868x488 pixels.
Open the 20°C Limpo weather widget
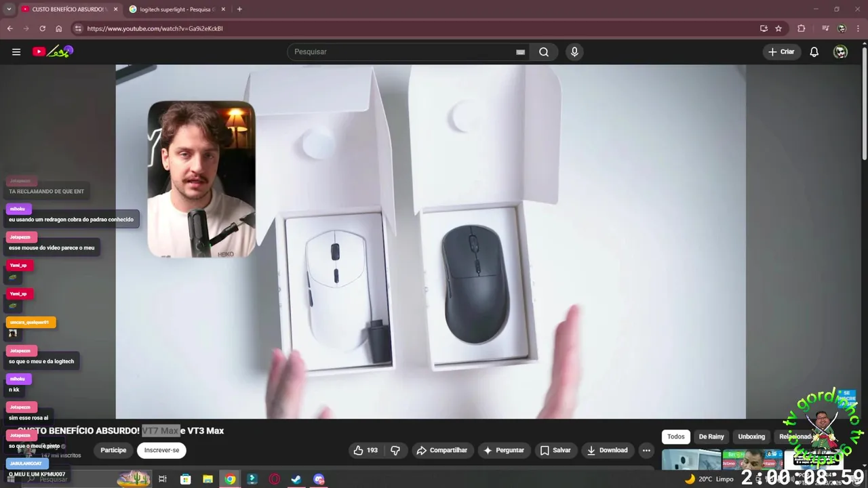[709, 479]
